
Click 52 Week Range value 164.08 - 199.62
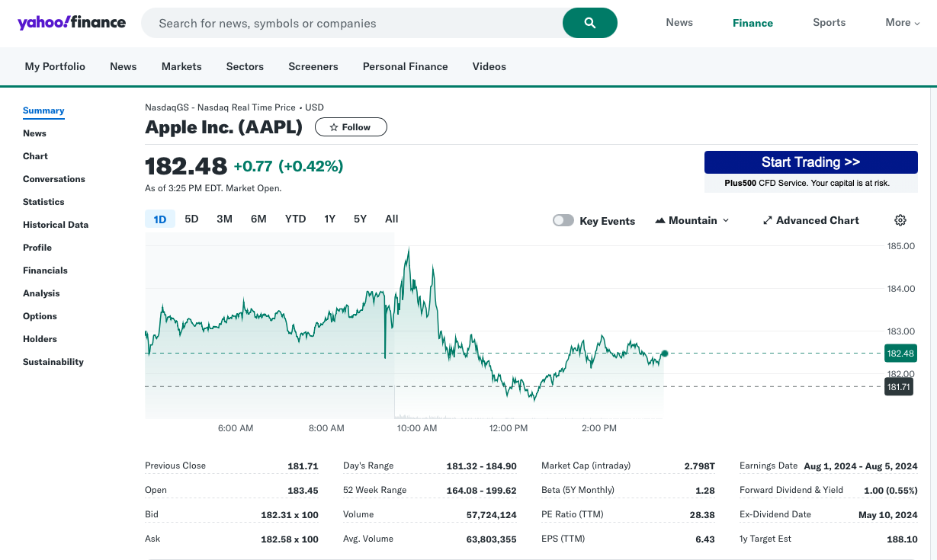pos(481,491)
